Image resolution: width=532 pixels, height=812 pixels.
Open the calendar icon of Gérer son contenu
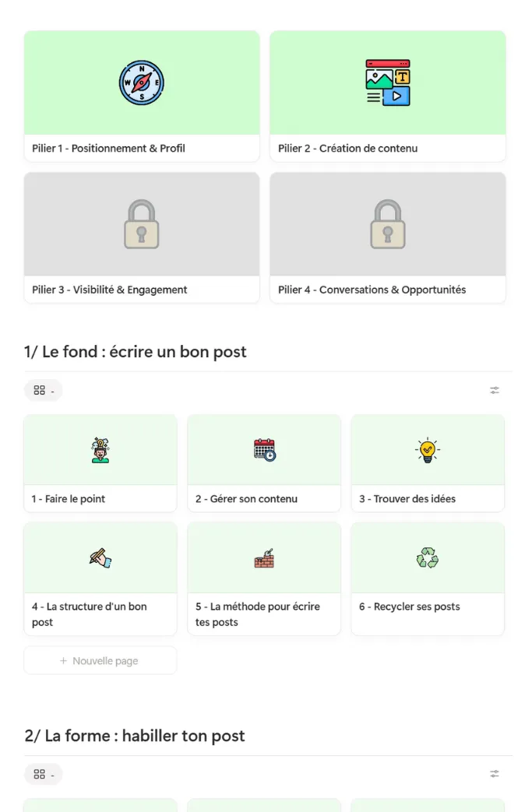(x=265, y=449)
